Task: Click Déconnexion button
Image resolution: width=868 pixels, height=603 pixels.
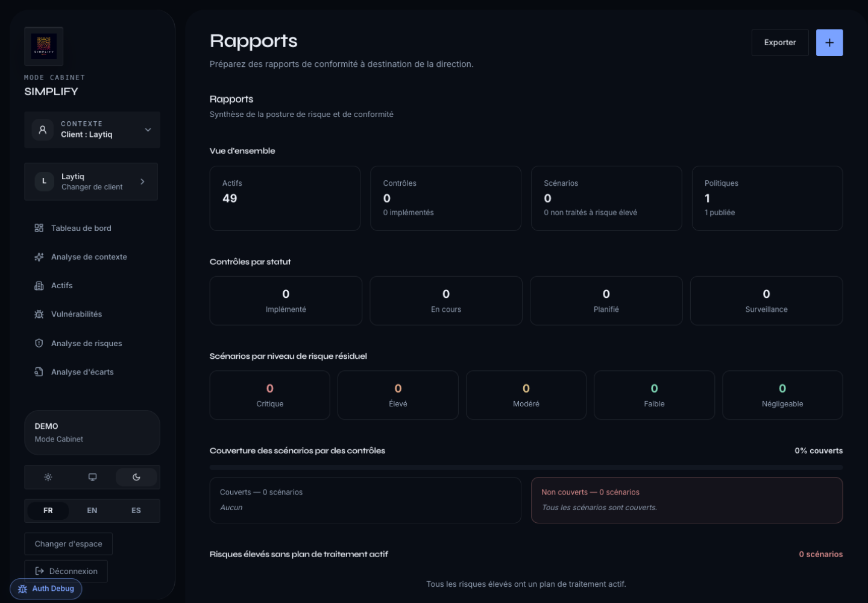Action: 66,571
